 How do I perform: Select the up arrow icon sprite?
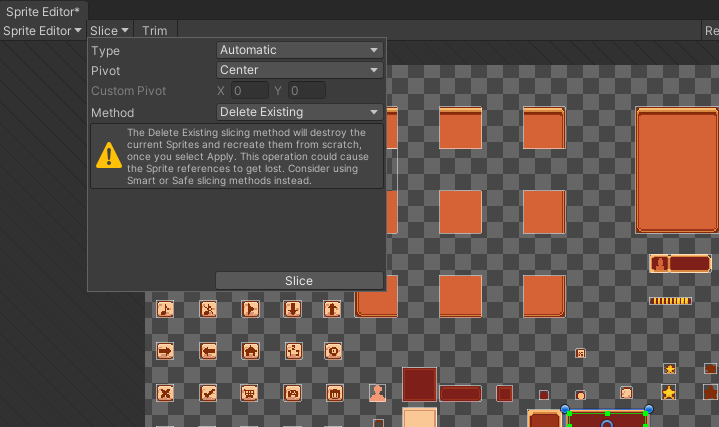pyautogui.click(x=332, y=309)
